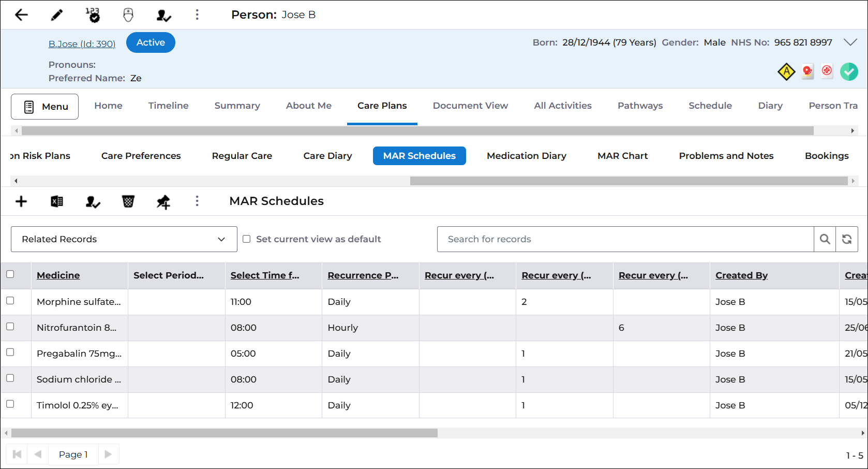Enable Set current view as default
This screenshot has width=868, height=469.
pos(247,239)
